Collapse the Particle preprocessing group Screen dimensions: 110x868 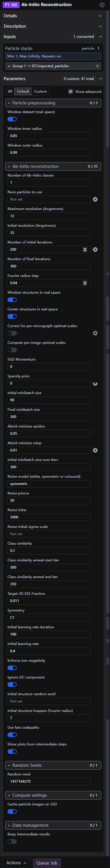(53, 103)
